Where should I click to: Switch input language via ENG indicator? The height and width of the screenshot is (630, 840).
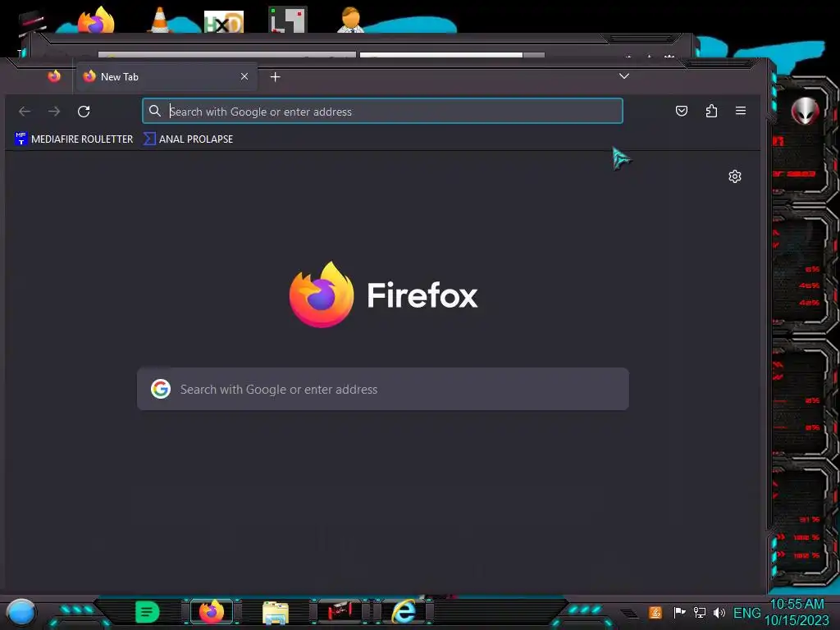(746, 613)
